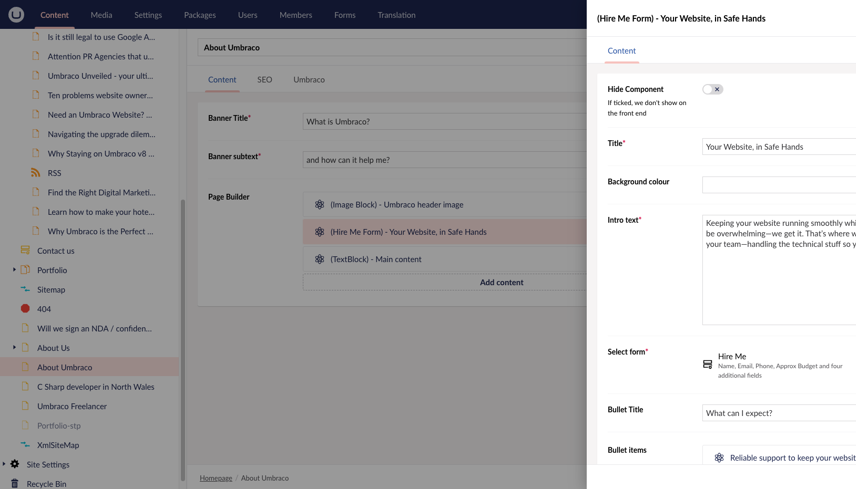Image resolution: width=856 pixels, height=489 pixels.
Task: Select 'Is it still legal to use Google A...' node
Action: point(101,37)
